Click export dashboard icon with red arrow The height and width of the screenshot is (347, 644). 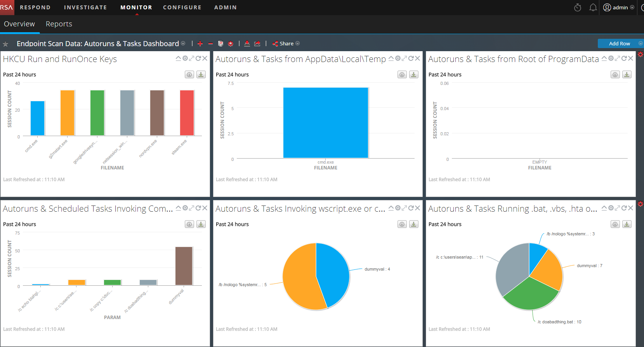[257, 44]
